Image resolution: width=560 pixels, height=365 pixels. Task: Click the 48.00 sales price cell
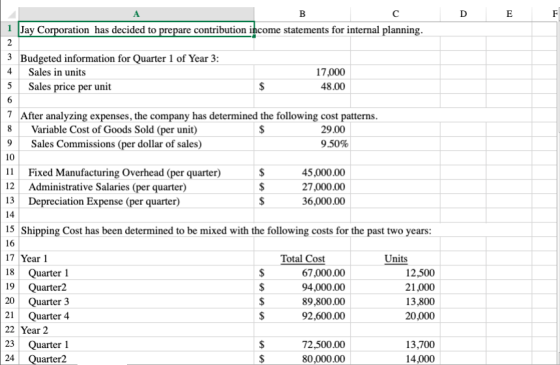[302, 86]
